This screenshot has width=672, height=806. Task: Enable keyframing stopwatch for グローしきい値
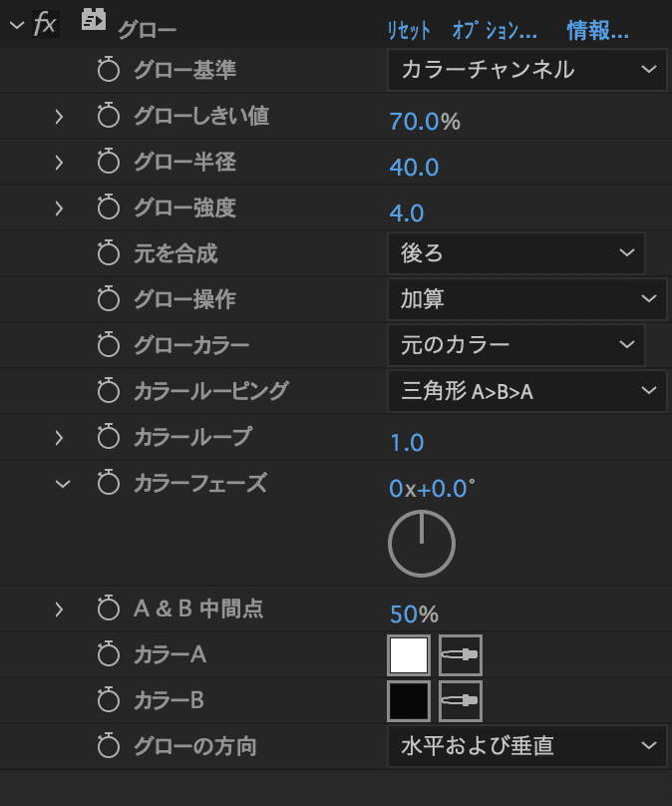click(x=108, y=117)
